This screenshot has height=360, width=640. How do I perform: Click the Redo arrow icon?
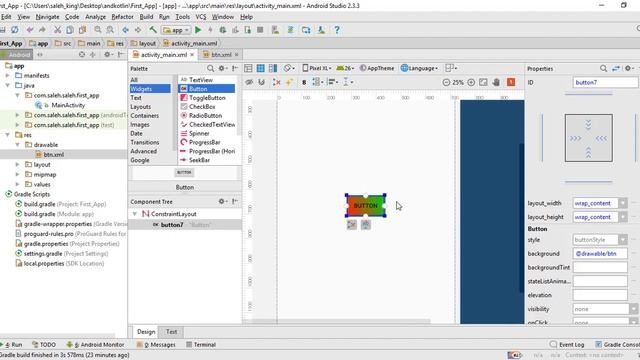pyautogui.click(x=42, y=30)
